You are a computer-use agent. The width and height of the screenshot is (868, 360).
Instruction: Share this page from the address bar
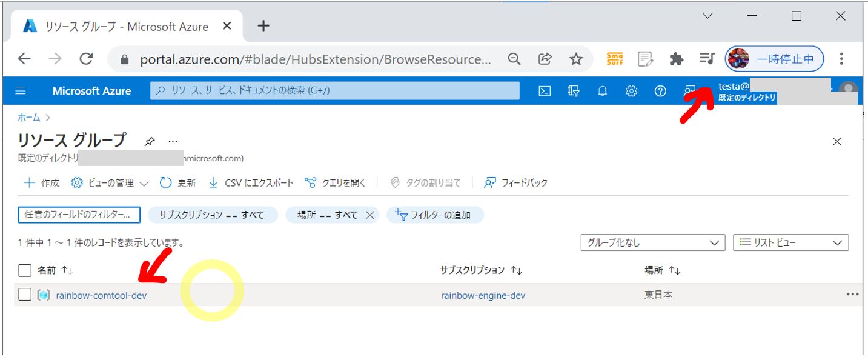pyautogui.click(x=545, y=59)
